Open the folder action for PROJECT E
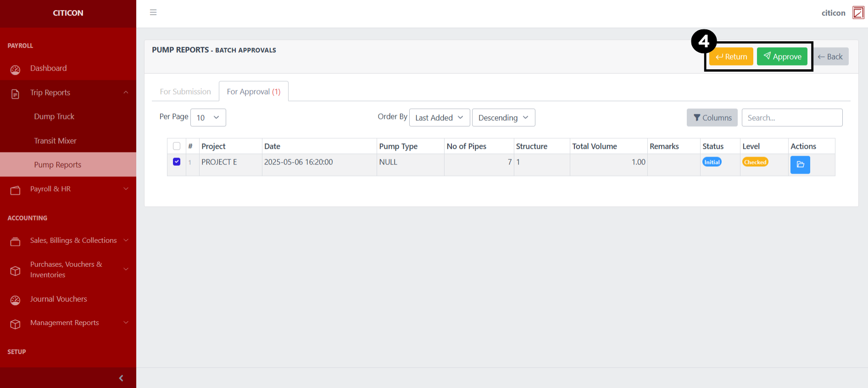868x388 pixels. tap(800, 165)
